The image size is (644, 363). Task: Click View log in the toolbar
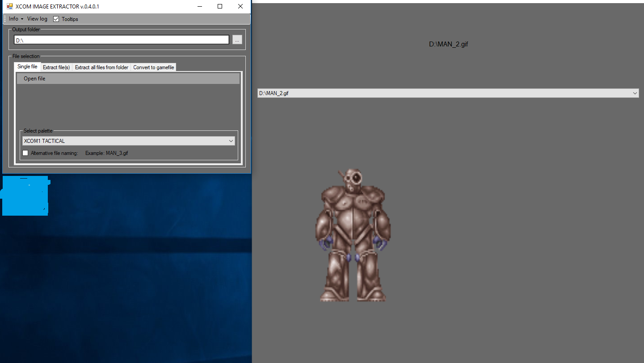37,19
